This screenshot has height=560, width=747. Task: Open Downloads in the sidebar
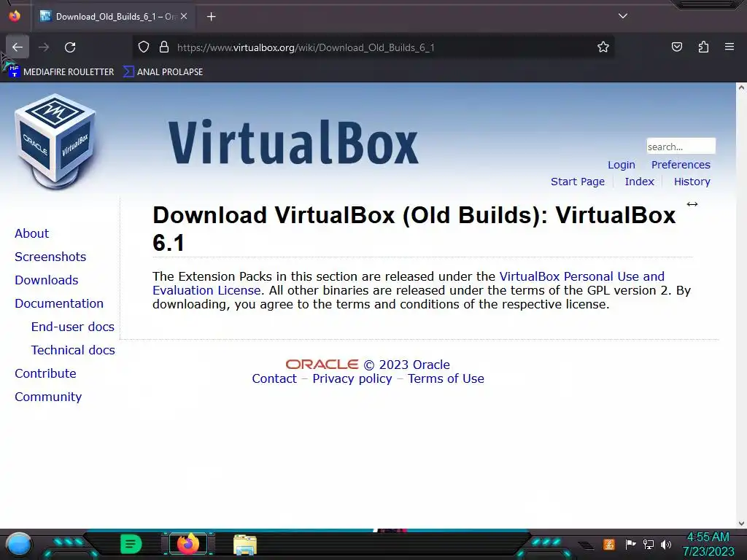coord(47,280)
